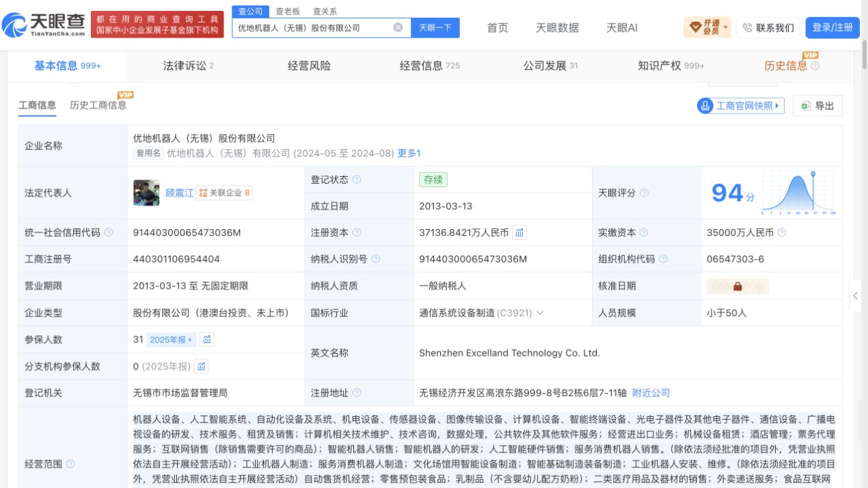Open 附近公司 link

[x=651, y=393]
